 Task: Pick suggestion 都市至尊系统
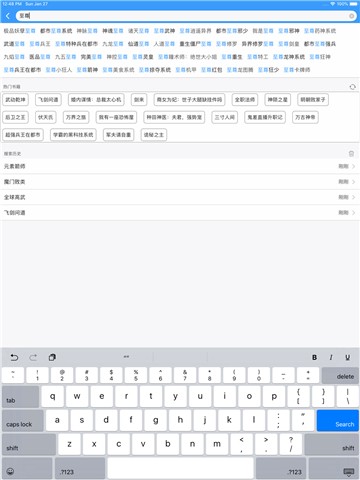(x=56, y=31)
